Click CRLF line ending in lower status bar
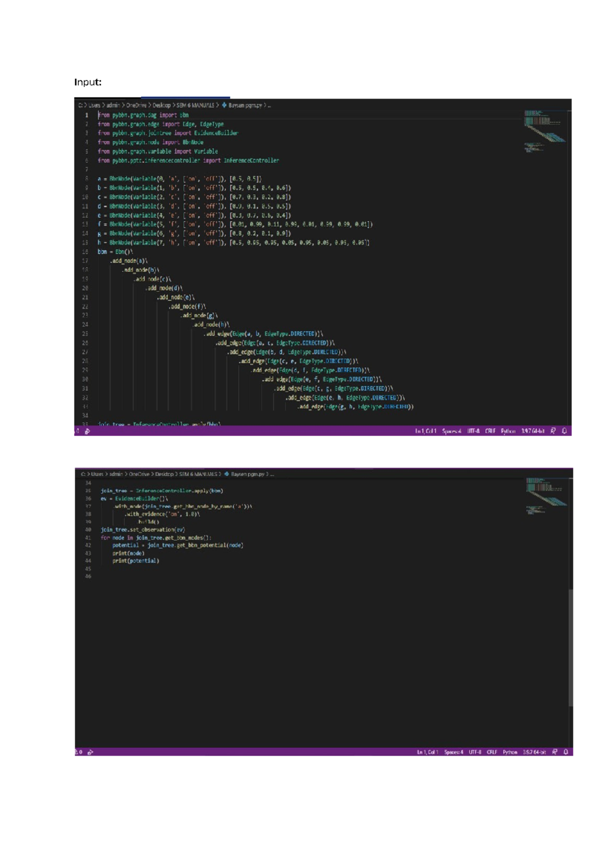 click(x=492, y=752)
